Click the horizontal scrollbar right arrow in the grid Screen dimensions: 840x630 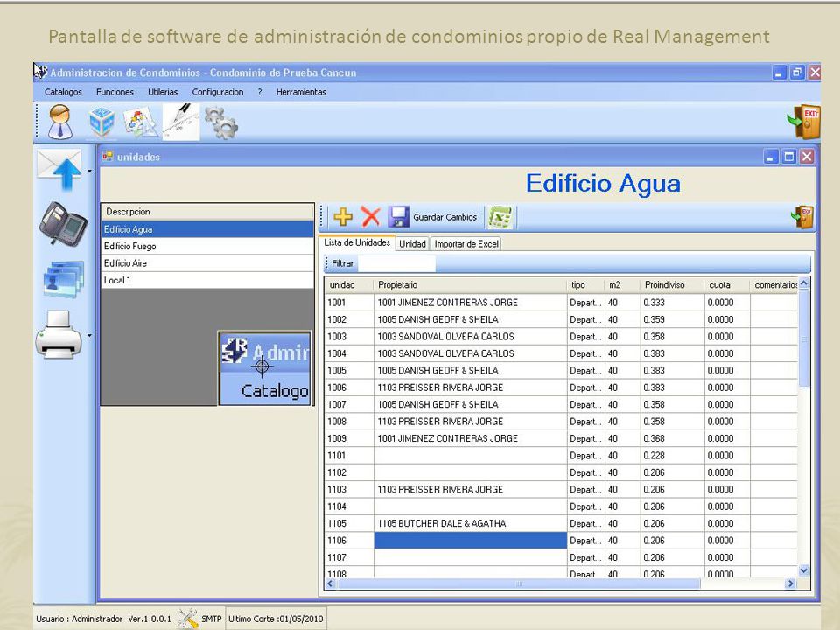[791, 584]
